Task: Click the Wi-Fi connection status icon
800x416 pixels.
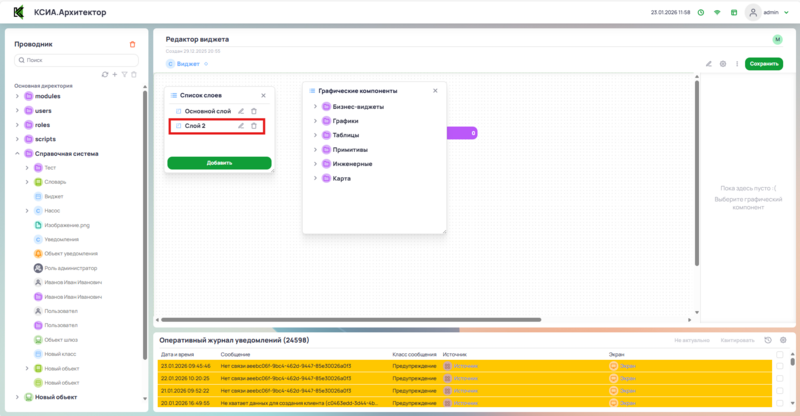Action: [x=717, y=13]
